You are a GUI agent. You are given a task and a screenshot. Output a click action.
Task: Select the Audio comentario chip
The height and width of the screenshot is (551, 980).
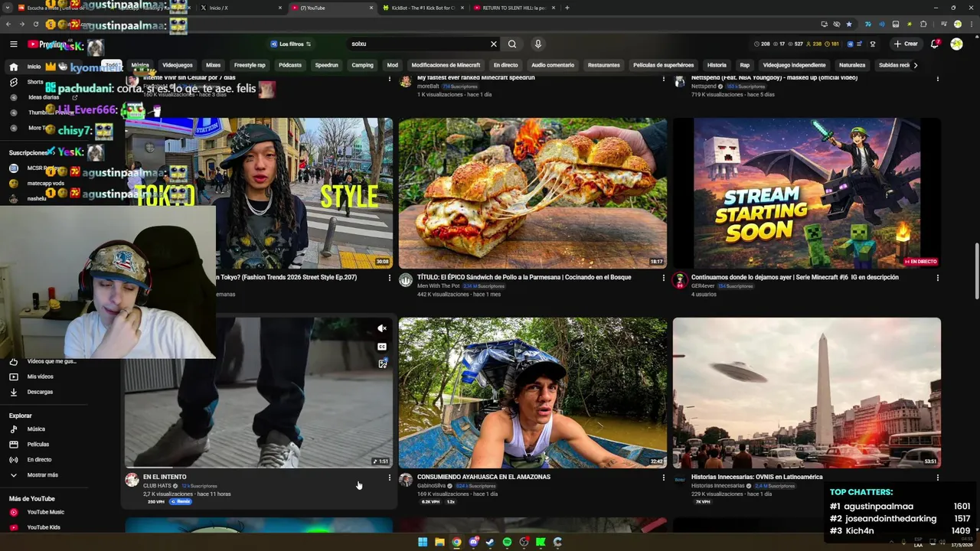click(x=553, y=65)
